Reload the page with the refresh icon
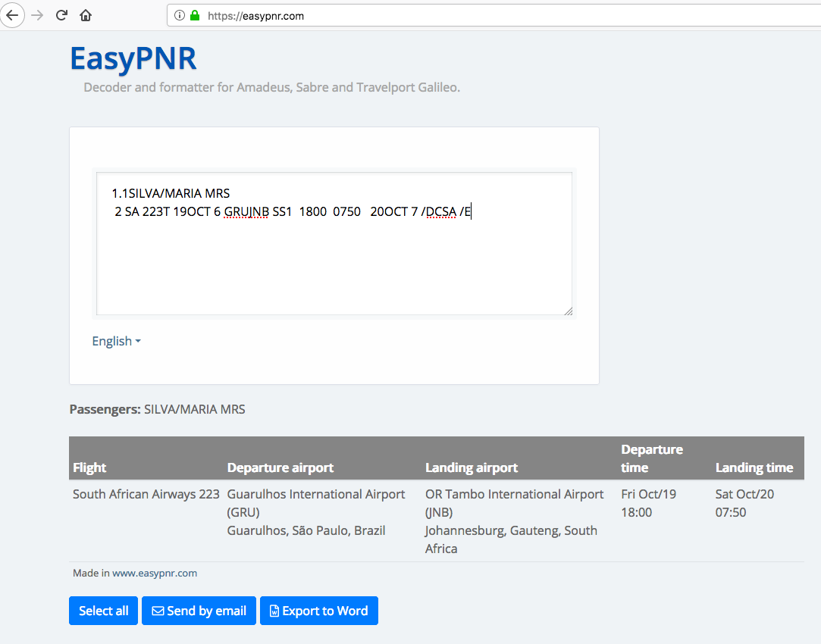This screenshot has height=644, width=821. 62,15
